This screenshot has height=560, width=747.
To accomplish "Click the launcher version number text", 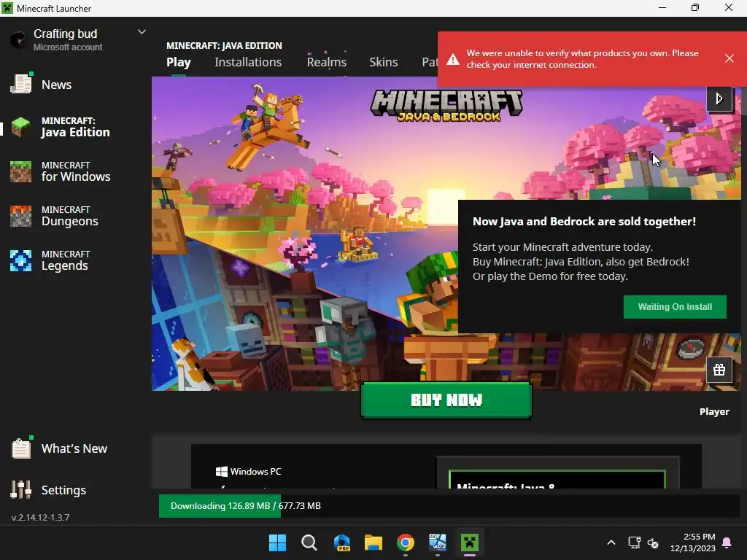I will (x=41, y=517).
